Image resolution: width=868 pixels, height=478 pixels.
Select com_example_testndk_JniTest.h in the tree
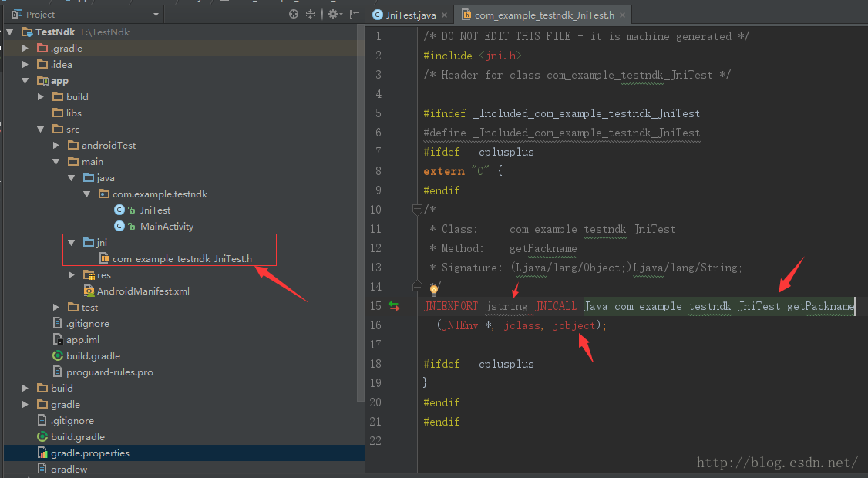point(182,258)
